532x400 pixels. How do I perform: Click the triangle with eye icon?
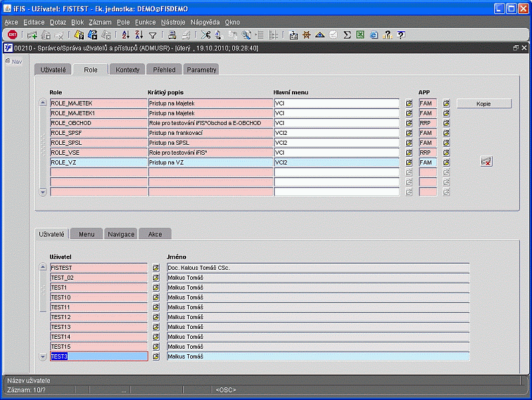coord(320,35)
